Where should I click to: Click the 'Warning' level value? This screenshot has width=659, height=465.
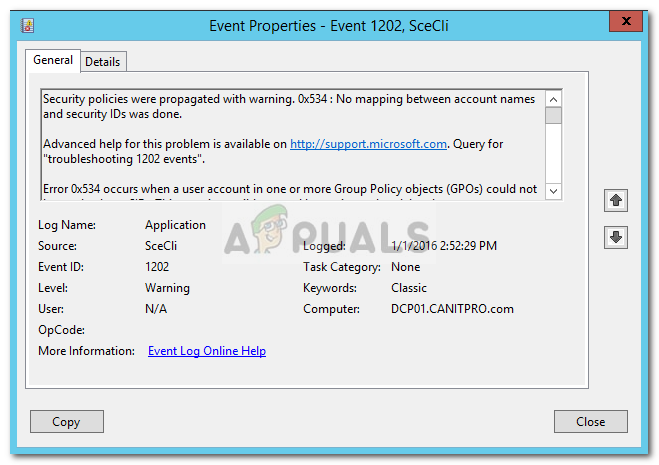coord(167,288)
